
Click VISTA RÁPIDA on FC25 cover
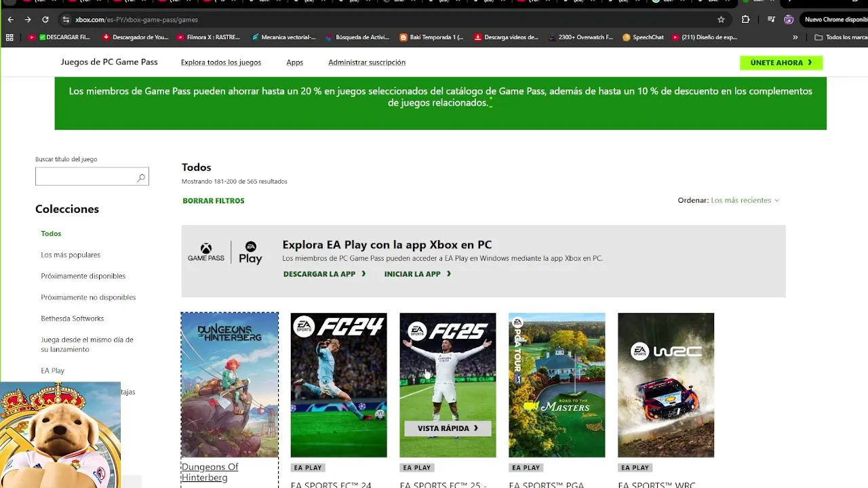(x=448, y=428)
